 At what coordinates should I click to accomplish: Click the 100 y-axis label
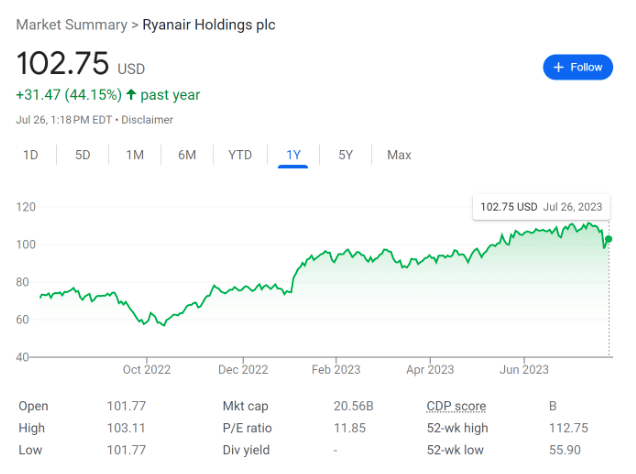click(x=26, y=245)
